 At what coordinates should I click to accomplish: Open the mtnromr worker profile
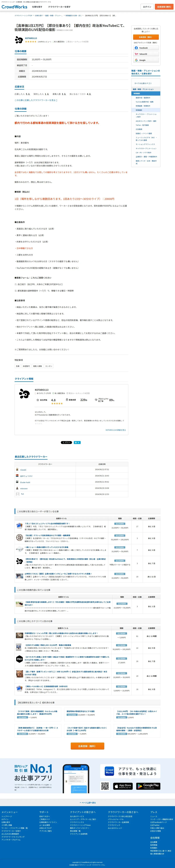24,489
